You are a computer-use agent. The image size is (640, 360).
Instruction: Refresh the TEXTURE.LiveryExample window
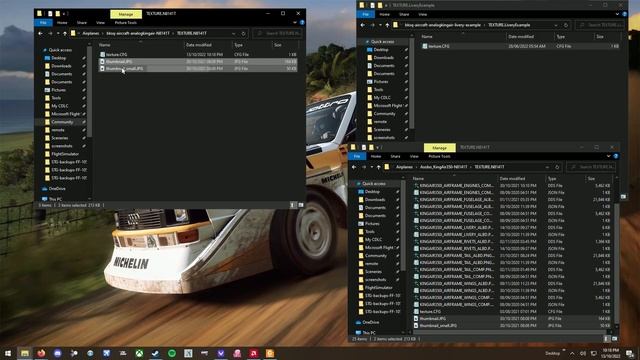566,25
